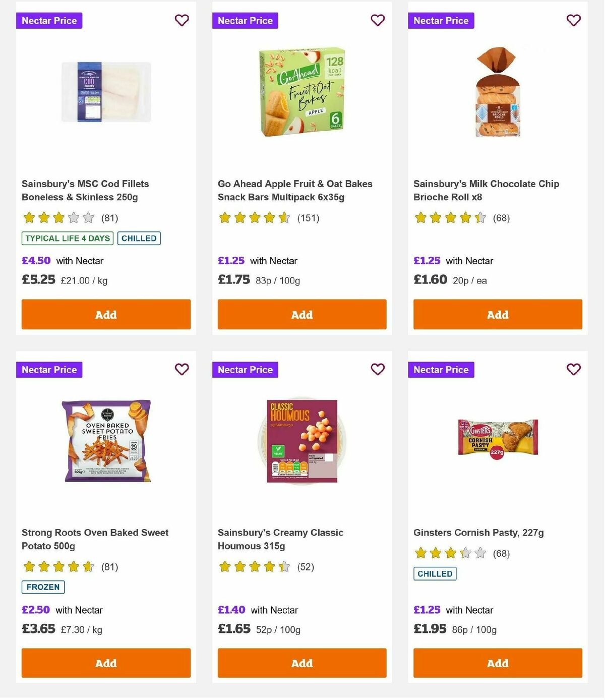The image size is (605, 700).
Task: Toggle the favourite heart on the houmous card
Action: pos(378,369)
